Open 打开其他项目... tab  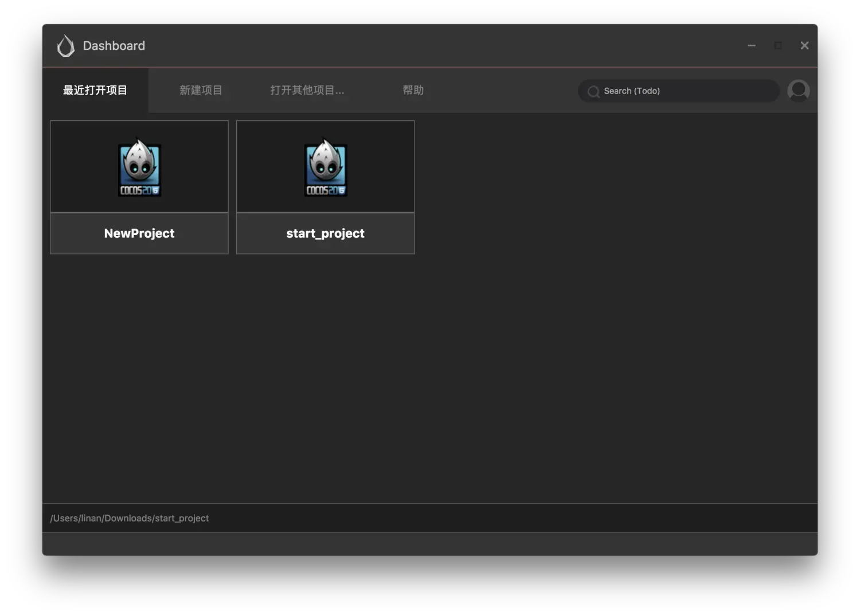[307, 91]
